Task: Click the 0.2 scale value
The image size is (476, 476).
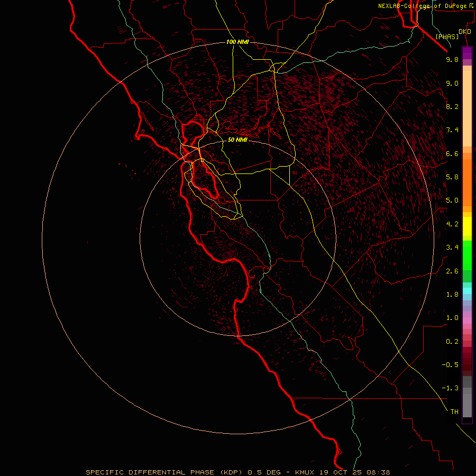Action: click(x=452, y=342)
